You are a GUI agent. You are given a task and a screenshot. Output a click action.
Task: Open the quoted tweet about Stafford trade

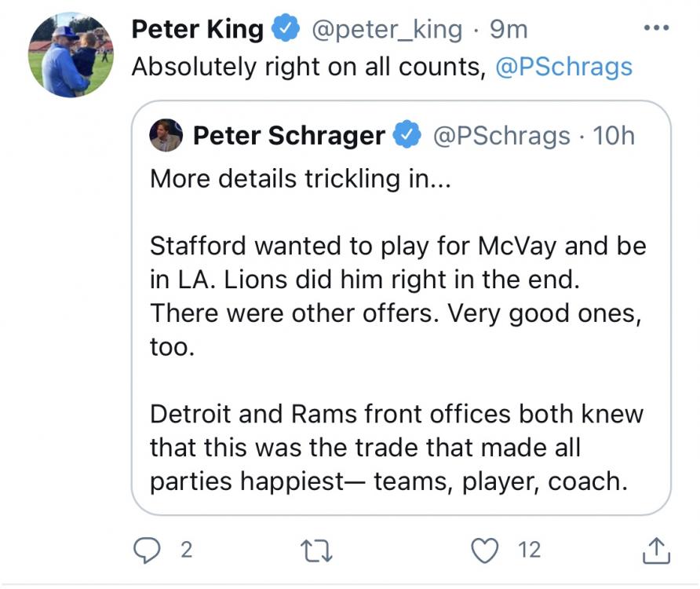point(400,330)
